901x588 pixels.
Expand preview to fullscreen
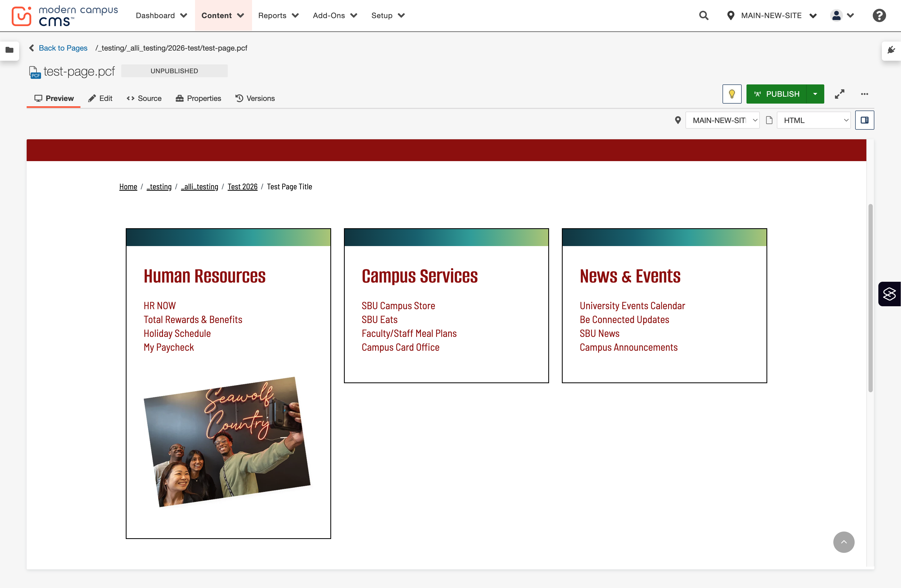pos(839,94)
